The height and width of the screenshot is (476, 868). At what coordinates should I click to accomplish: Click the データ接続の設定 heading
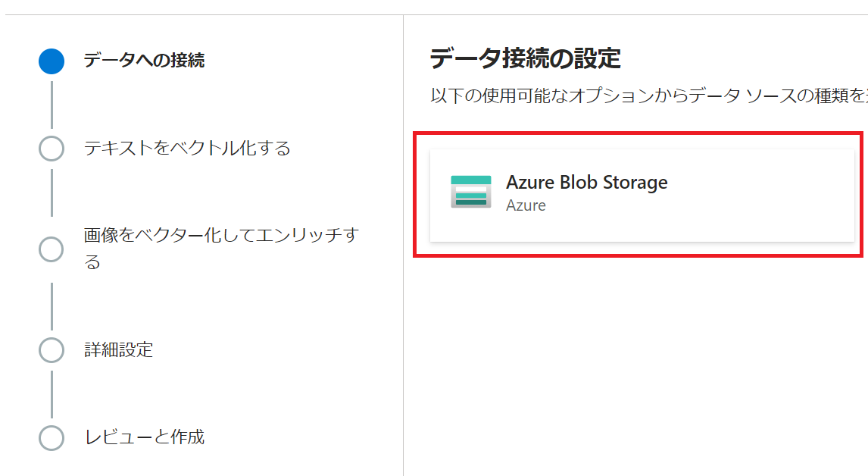pos(525,58)
